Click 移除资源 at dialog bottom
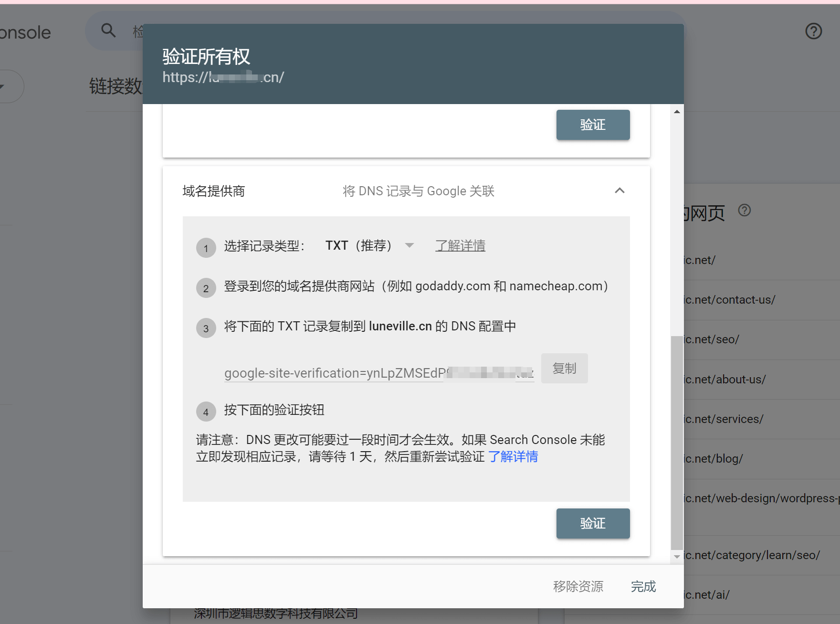840x624 pixels. tap(578, 586)
